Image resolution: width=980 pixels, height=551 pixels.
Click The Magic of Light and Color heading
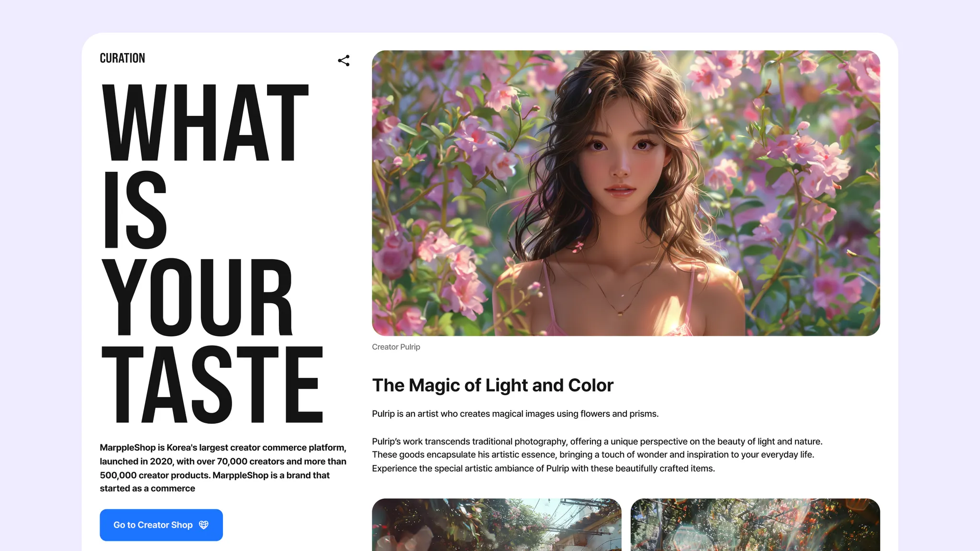point(492,385)
